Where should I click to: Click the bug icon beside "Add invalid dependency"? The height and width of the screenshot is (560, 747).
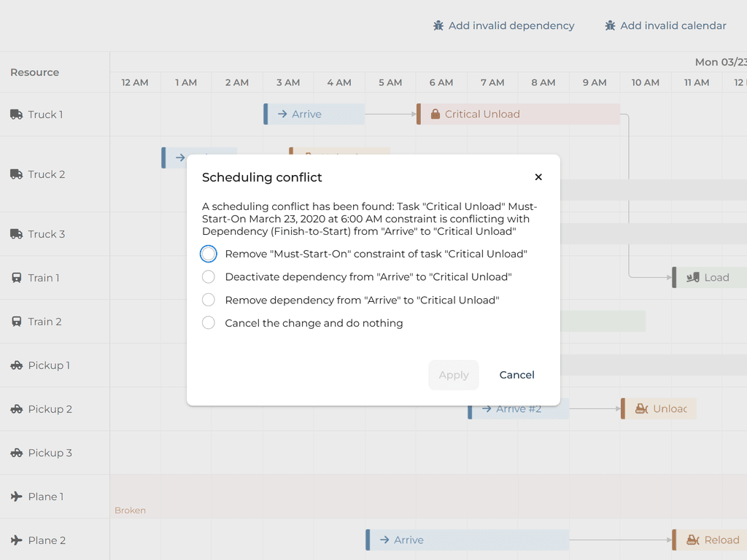tap(437, 25)
